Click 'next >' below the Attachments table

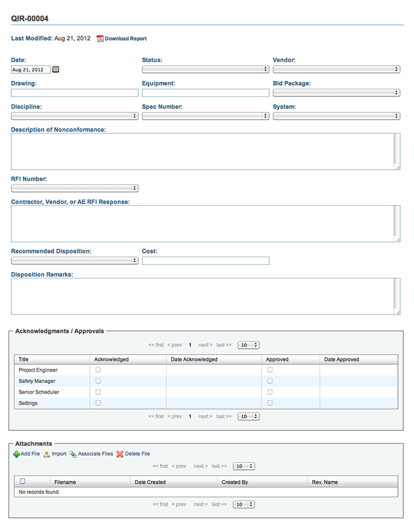click(200, 505)
